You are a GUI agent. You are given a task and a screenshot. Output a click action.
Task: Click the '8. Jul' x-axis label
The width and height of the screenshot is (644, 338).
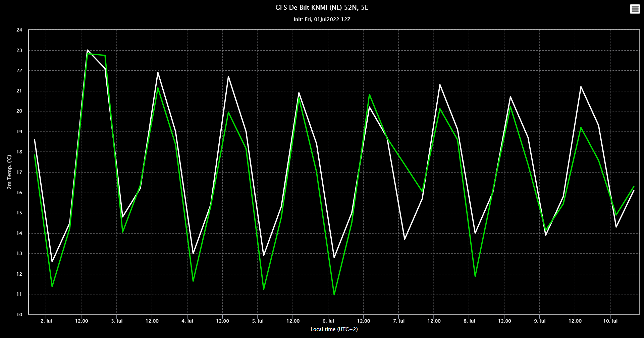point(469,321)
